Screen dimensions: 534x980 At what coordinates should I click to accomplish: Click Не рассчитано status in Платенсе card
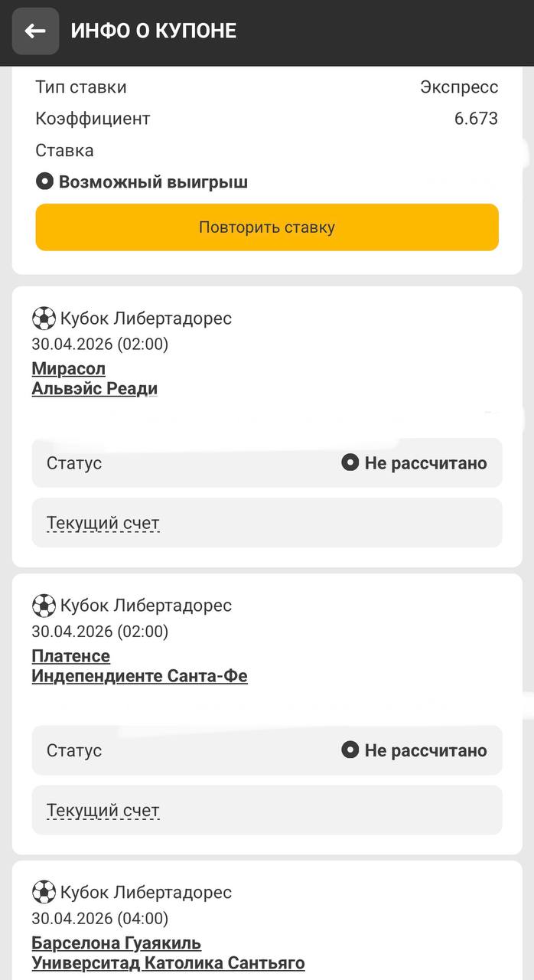[425, 750]
